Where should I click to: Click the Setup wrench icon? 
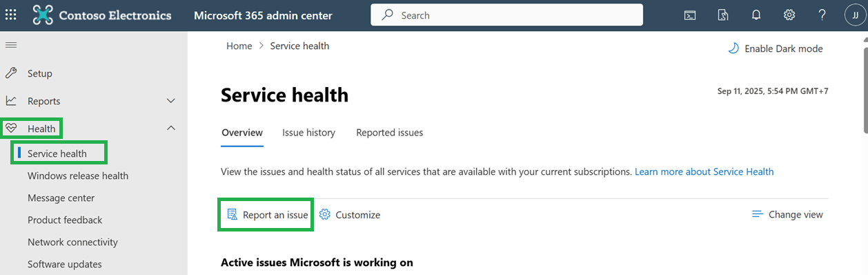pos(11,73)
